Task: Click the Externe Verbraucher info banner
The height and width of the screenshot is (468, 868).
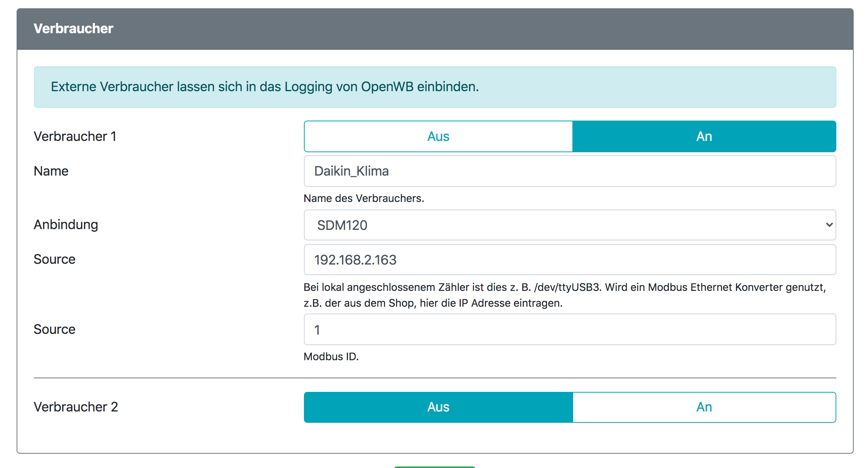Action: tap(434, 87)
